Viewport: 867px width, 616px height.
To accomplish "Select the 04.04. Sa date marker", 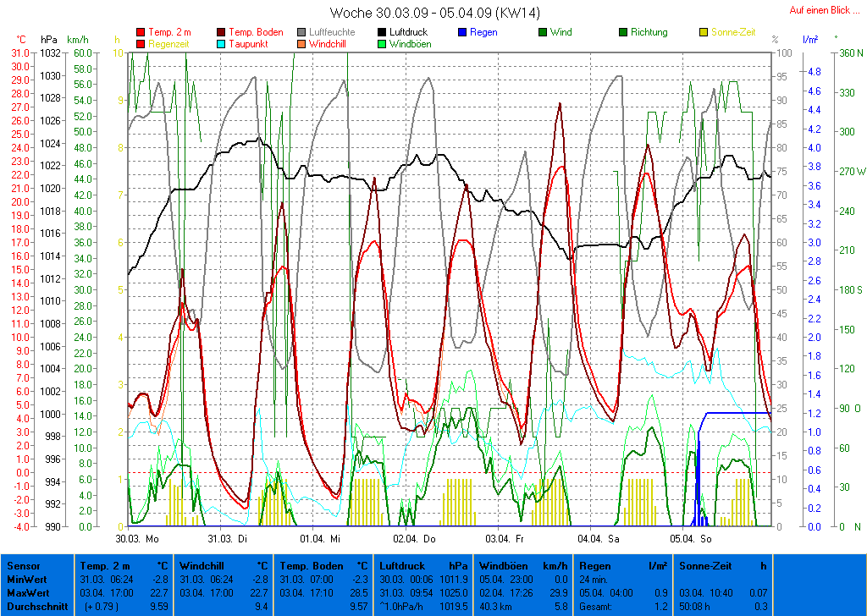I will pyautogui.click(x=599, y=538).
